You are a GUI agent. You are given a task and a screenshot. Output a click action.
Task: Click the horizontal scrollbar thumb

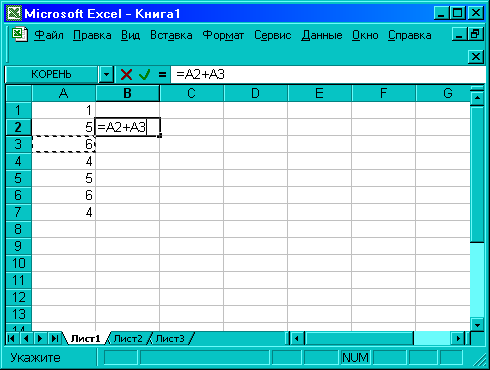coord(359,339)
